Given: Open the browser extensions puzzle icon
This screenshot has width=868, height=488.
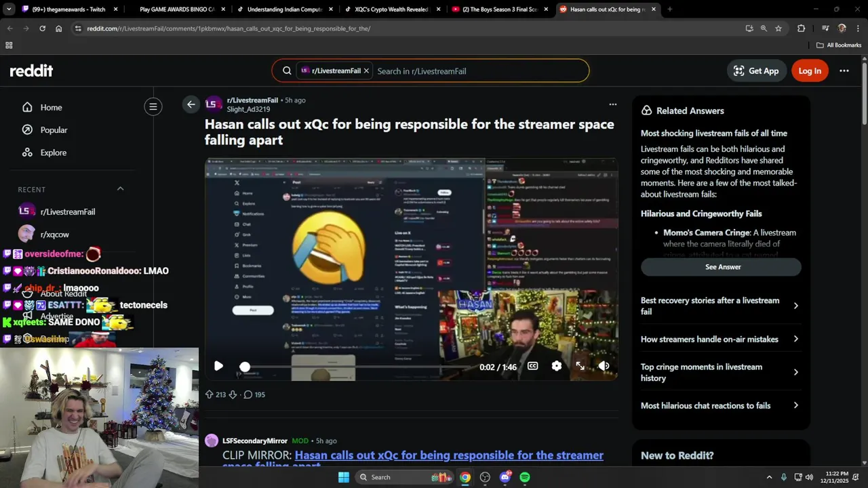Looking at the screenshot, I should point(801,28).
